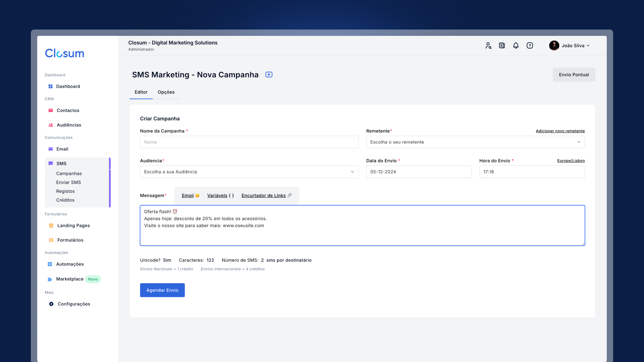Click the Configurações gear icon
The height and width of the screenshot is (362, 644).
click(x=51, y=304)
